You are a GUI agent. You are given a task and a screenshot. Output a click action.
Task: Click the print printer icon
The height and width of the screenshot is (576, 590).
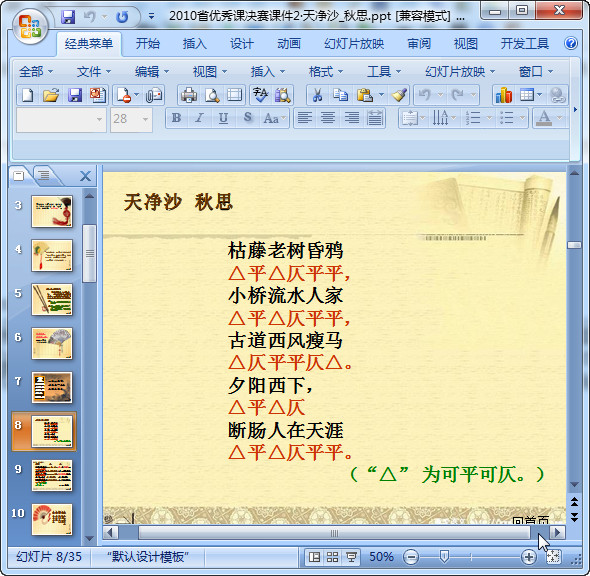click(189, 95)
